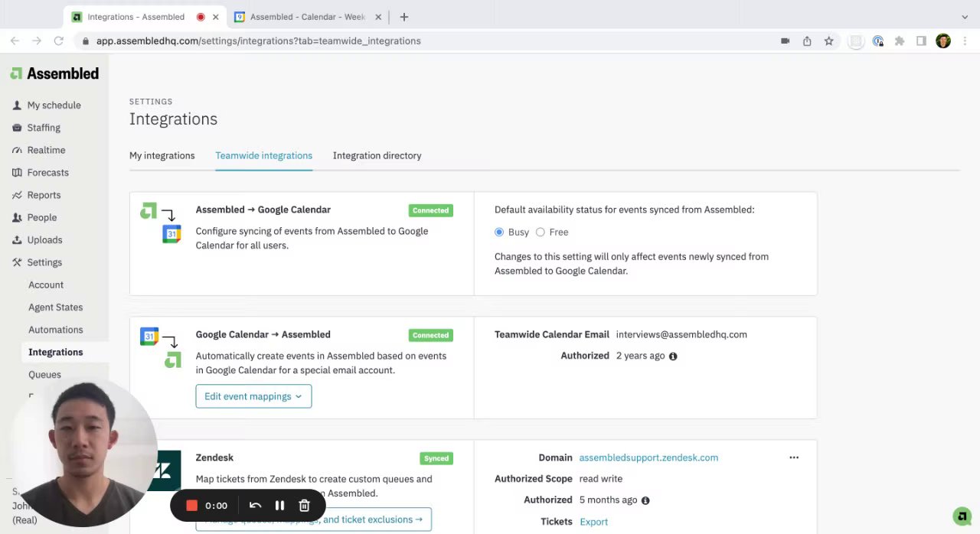Open the My integrations tab
Image resolution: width=980 pixels, height=534 pixels.
162,155
